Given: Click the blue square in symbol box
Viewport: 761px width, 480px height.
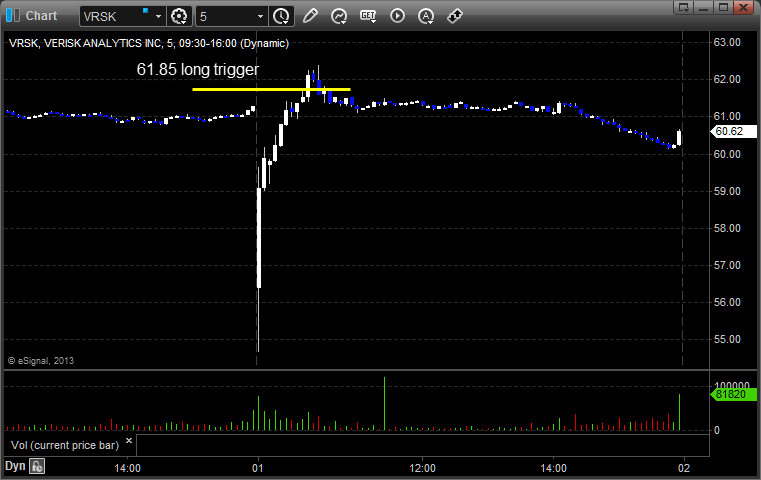Looking at the screenshot, I should pyautogui.click(x=145, y=10).
